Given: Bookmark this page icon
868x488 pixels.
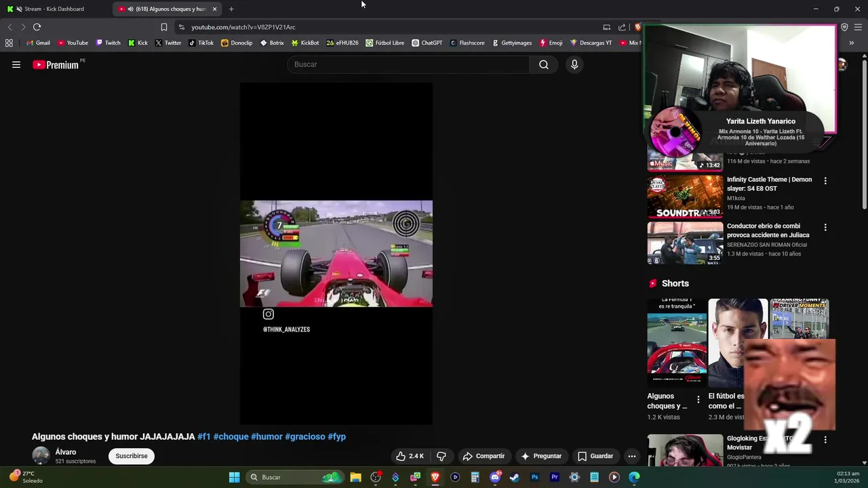Looking at the screenshot, I should pyautogui.click(x=163, y=27).
